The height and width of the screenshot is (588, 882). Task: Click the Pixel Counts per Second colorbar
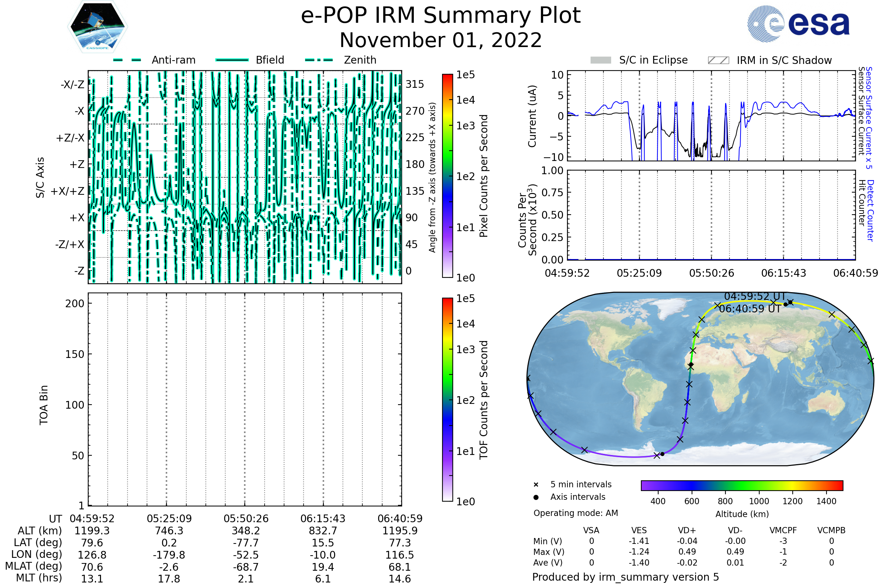pos(447,176)
